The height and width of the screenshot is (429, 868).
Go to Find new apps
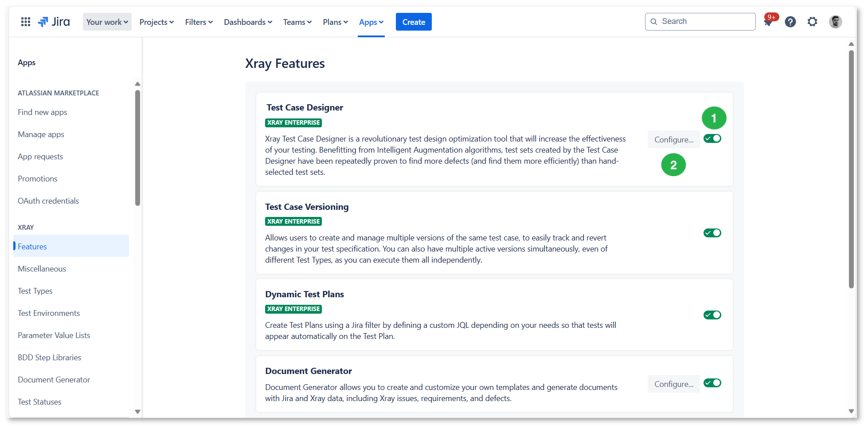43,112
